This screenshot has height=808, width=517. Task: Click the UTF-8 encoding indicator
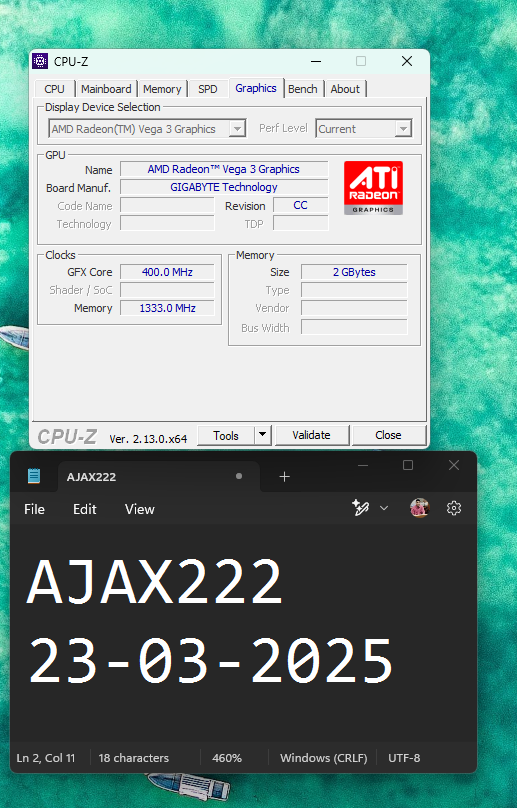tap(404, 758)
